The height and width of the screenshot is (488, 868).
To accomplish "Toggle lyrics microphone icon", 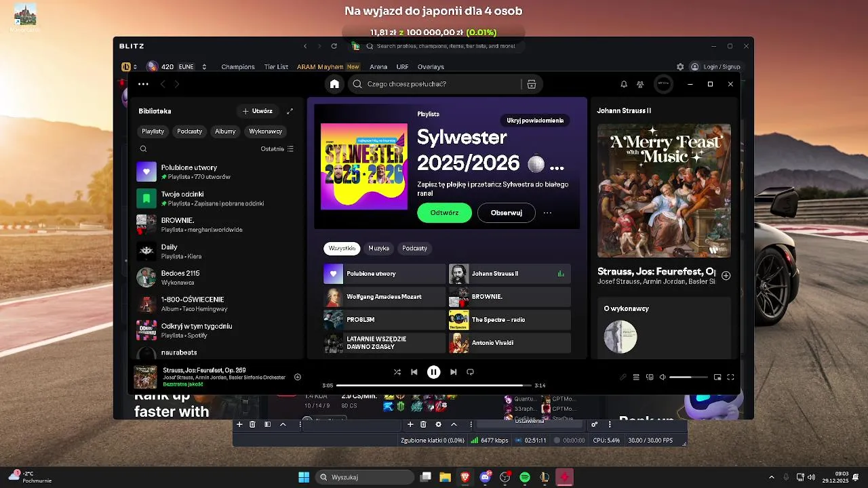I will point(623,378).
